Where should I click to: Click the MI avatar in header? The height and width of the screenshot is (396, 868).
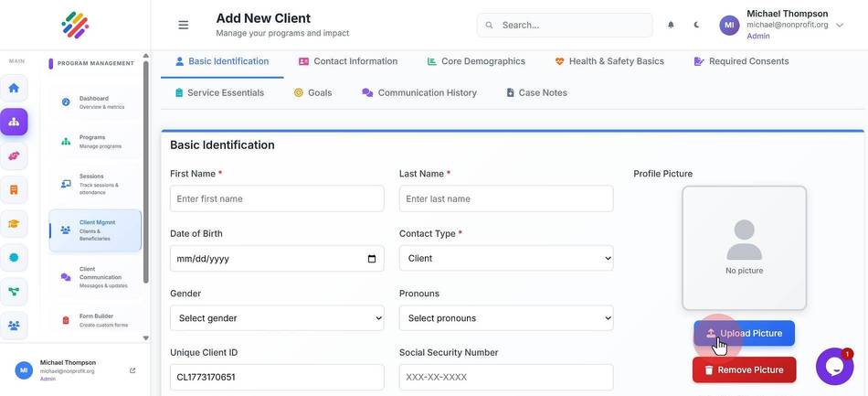(x=729, y=25)
